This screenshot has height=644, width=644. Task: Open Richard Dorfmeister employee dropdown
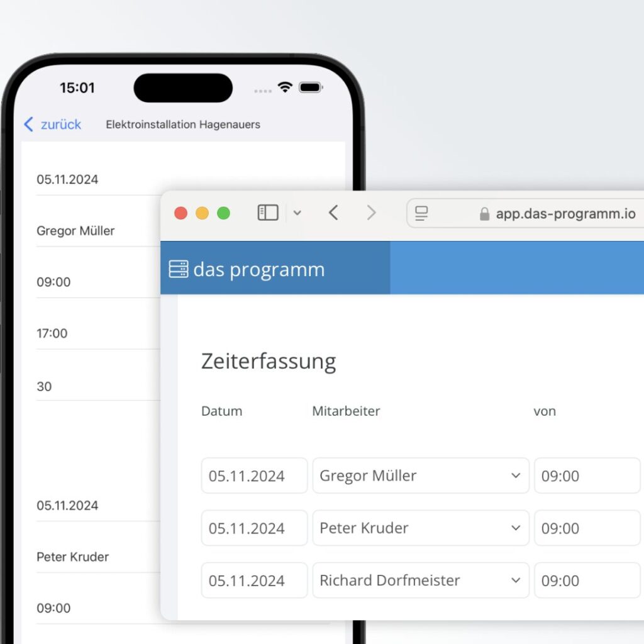421,580
